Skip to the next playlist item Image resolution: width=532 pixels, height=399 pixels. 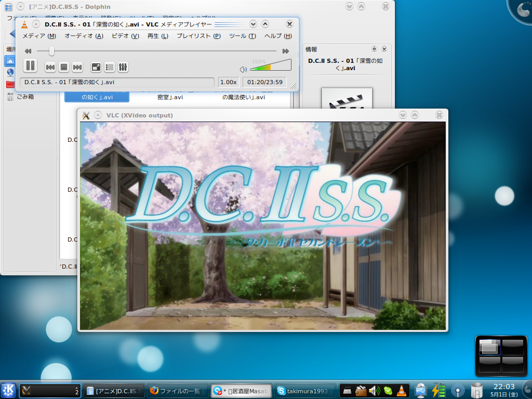[x=77, y=67]
